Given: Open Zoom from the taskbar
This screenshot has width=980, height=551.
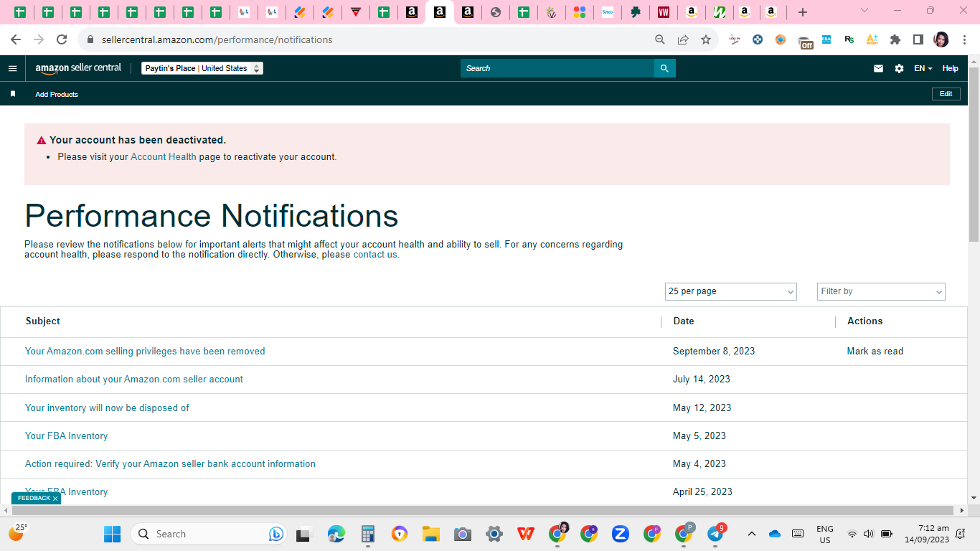Looking at the screenshot, I should [x=621, y=534].
